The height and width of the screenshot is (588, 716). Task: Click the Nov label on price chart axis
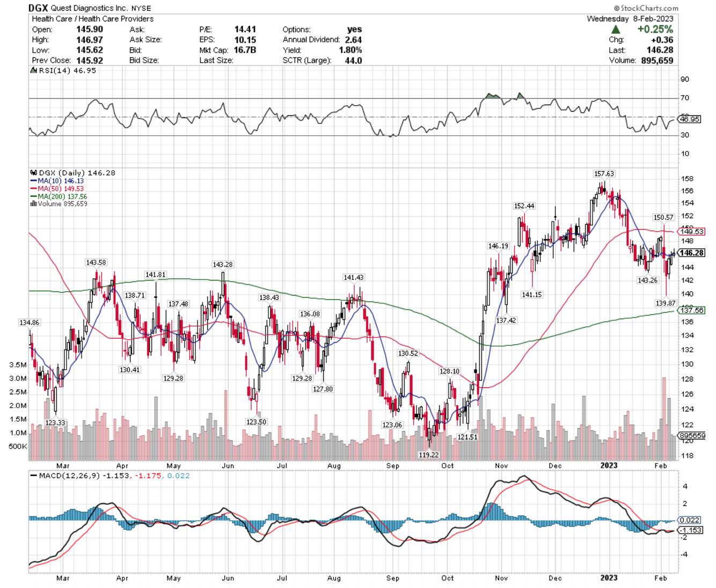pyautogui.click(x=501, y=466)
